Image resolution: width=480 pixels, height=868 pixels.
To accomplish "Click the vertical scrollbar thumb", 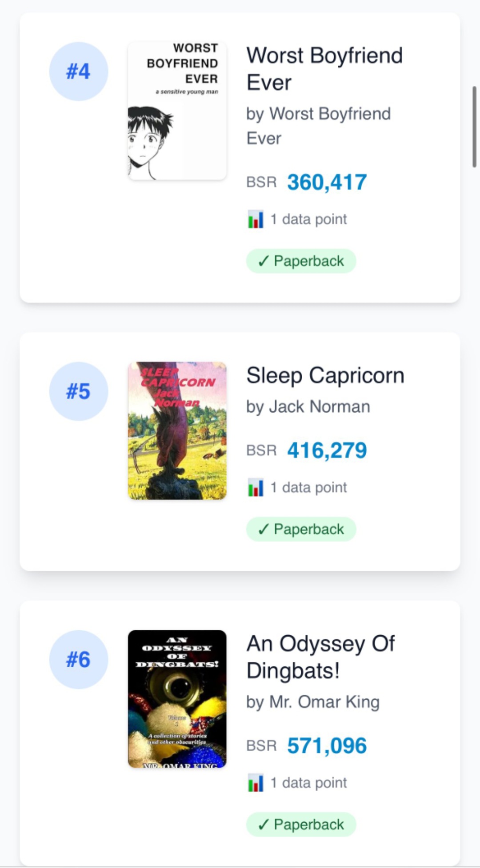I will tap(474, 127).
